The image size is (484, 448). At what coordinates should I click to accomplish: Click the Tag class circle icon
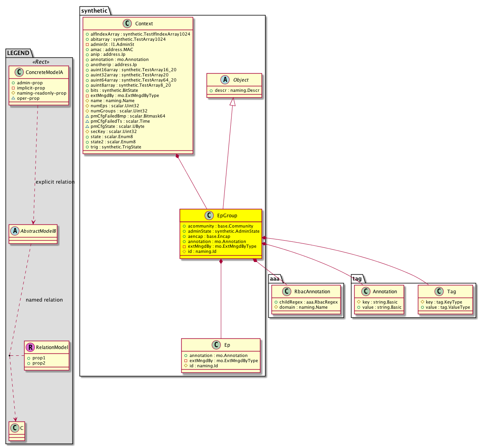coord(439,292)
